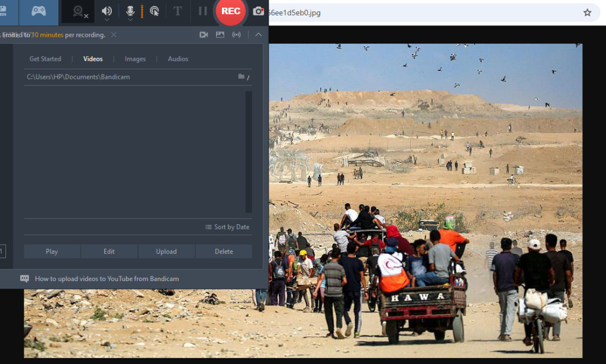Screen dimensions: 606x364
Task: Enable the mouse cursor effects icon
Action: pyautogui.click(x=154, y=11)
